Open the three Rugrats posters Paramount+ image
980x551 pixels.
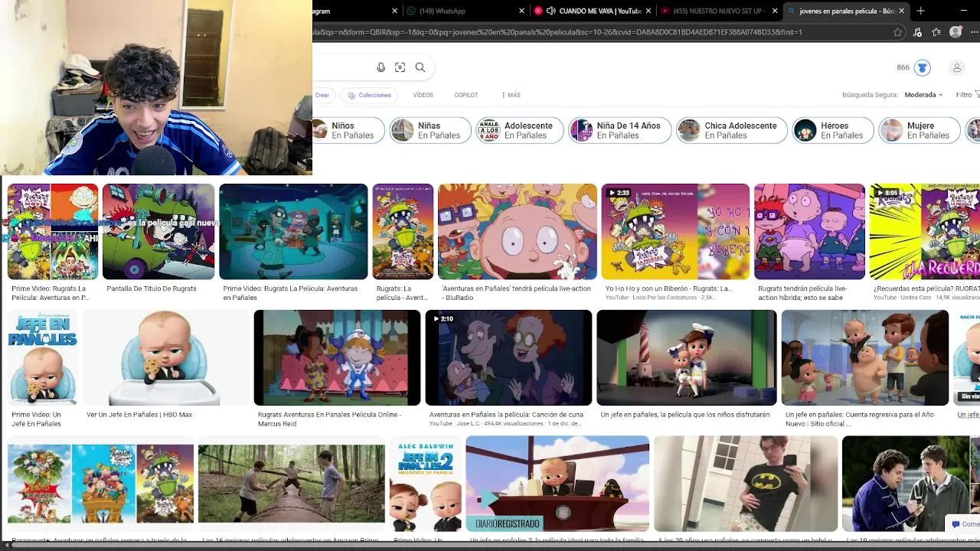tap(100, 484)
